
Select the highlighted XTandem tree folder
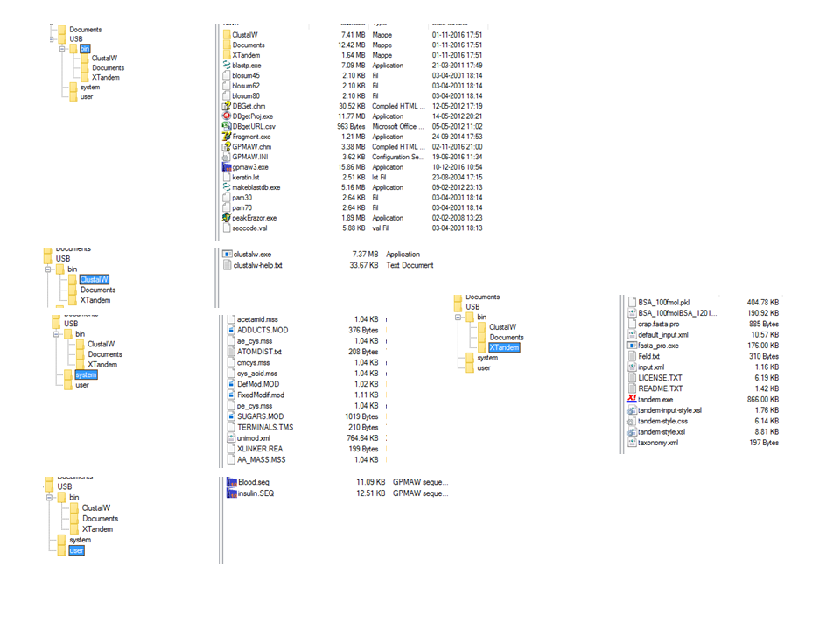coord(504,347)
